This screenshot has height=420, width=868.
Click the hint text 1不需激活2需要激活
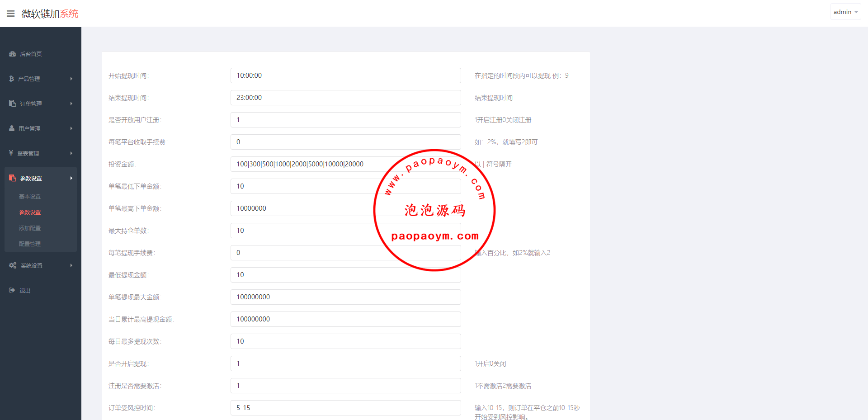click(503, 386)
